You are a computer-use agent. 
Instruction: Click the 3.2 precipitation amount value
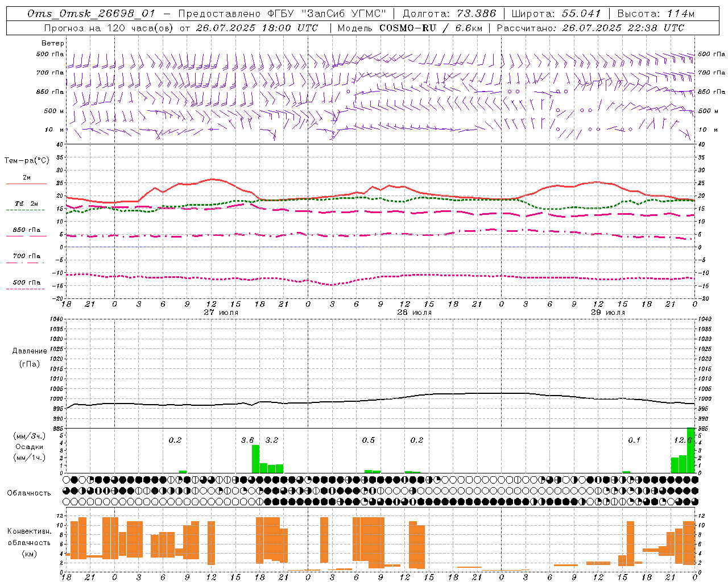[272, 440]
